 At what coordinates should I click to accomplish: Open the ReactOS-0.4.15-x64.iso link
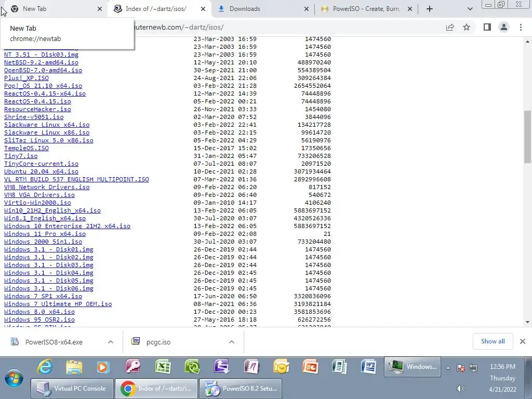pyautogui.click(x=45, y=94)
